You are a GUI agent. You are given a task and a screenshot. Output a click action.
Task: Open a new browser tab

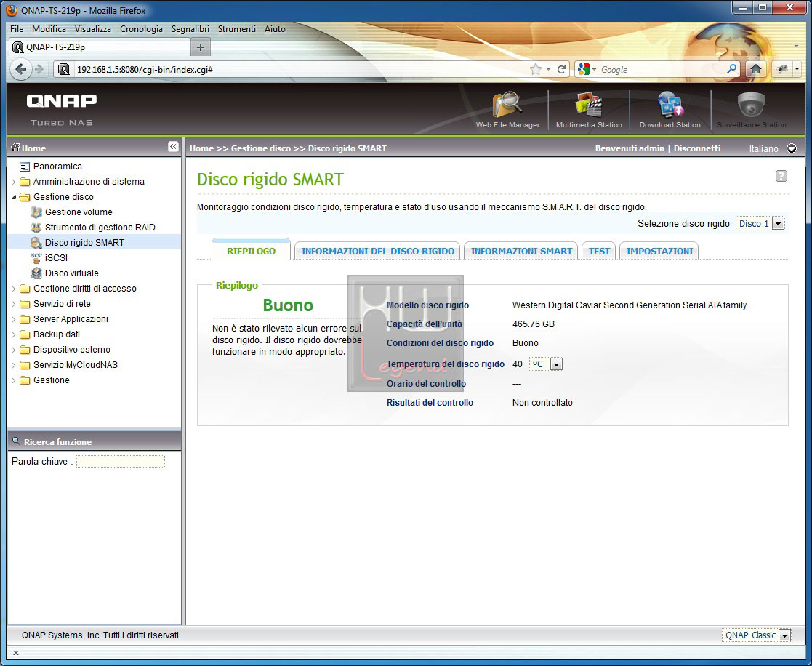coord(201,47)
